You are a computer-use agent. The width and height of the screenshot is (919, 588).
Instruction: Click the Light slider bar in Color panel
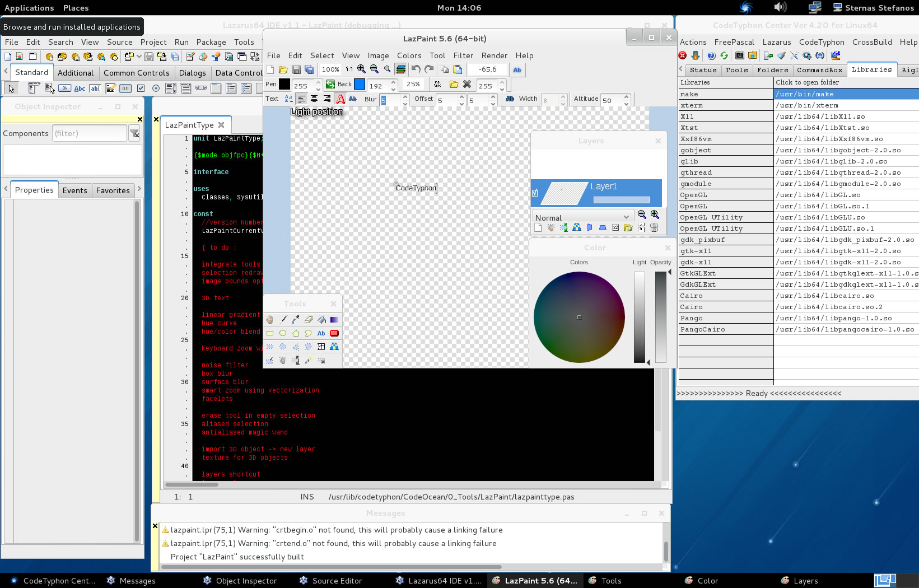pos(640,317)
